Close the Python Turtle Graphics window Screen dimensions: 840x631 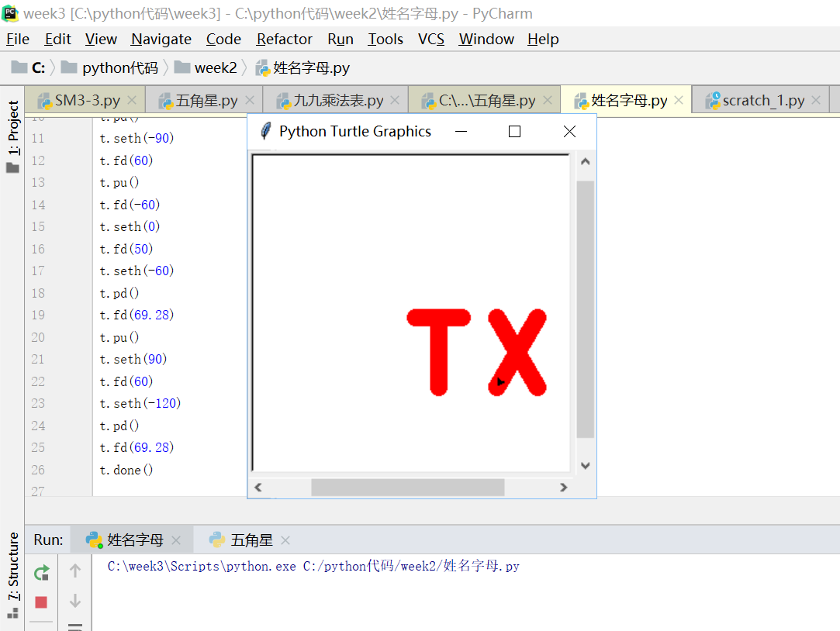click(x=569, y=131)
